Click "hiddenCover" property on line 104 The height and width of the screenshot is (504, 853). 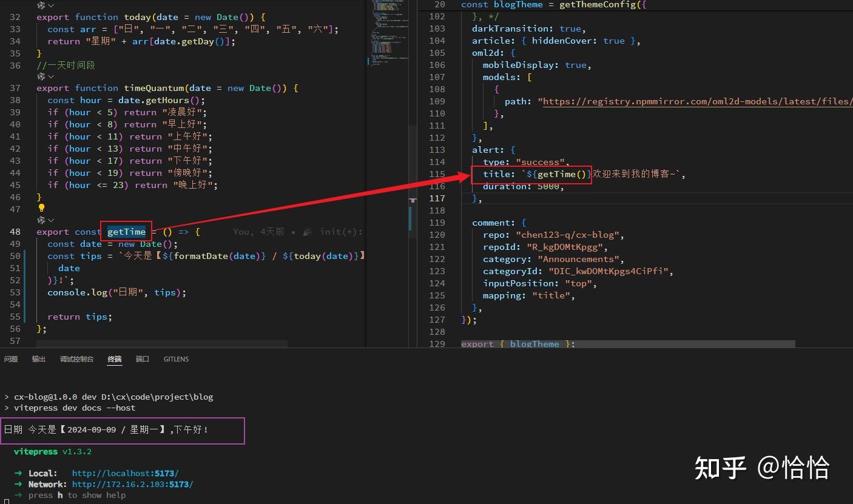pos(562,41)
